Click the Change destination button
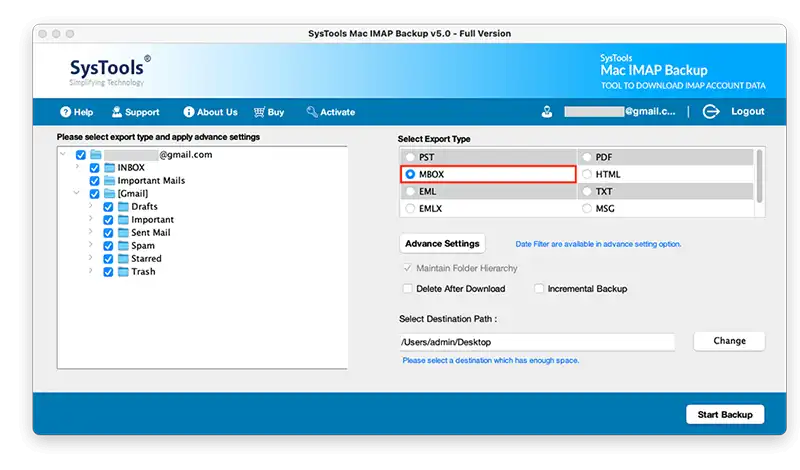The image size is (800, 470). click(729, 341)
